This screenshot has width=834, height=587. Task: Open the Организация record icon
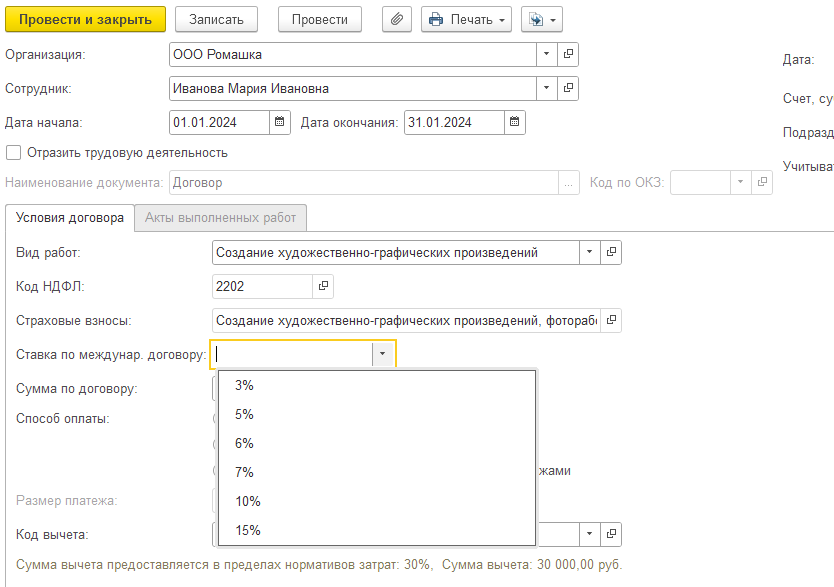568,54
